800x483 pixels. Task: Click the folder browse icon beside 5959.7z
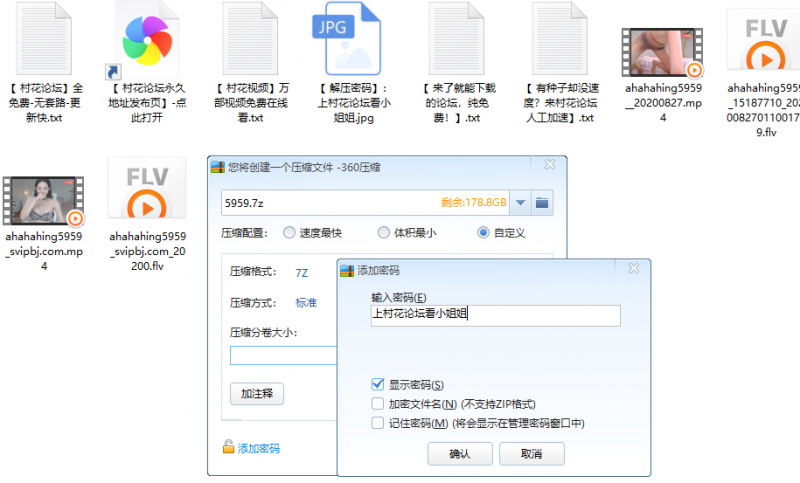pyautogui.click(x=542, y=203)
